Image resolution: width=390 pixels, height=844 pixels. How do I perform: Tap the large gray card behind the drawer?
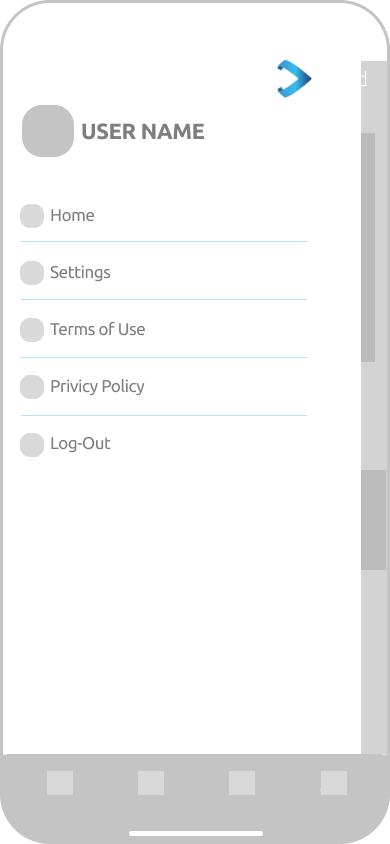[x=368, y=248]
